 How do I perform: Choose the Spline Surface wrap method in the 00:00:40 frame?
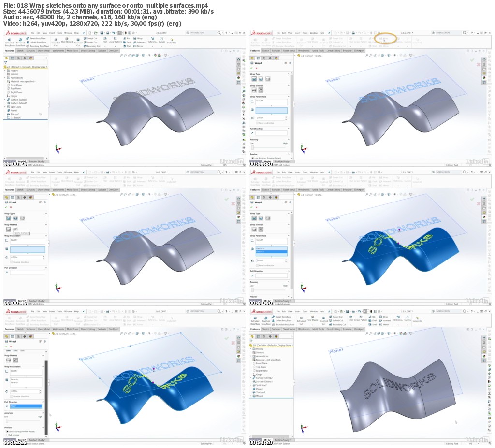coord(15,230)
